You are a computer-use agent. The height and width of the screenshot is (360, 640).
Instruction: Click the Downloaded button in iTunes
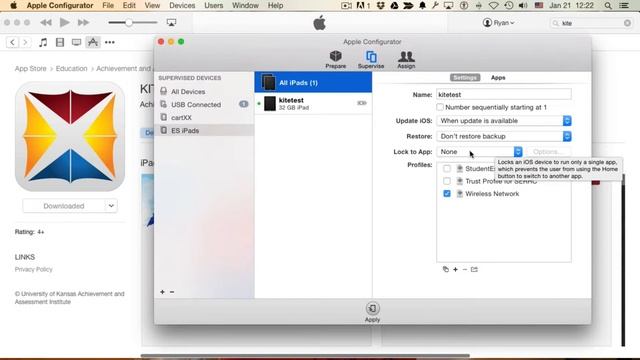[64, 206]
